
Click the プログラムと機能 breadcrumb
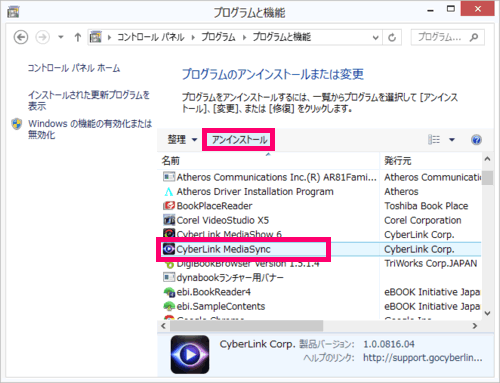click(282, 37)
